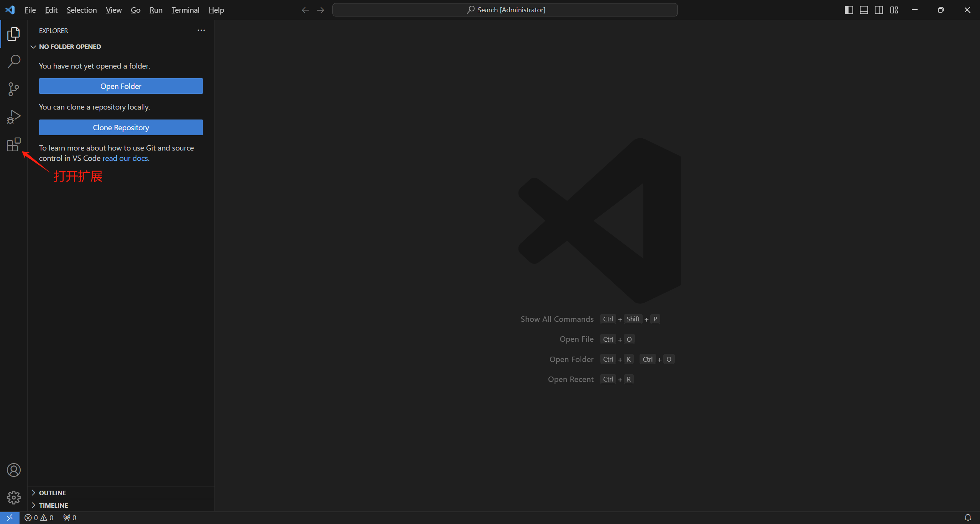The height and width of the screenshot is (524, 980).
Task: Open the Extensions view in activity bar
Action: click(13, 145)
